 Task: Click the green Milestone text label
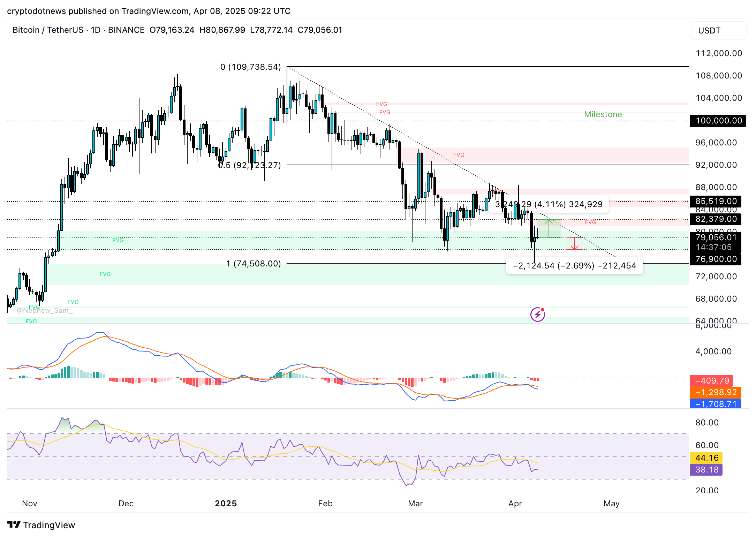coord(603,114)
